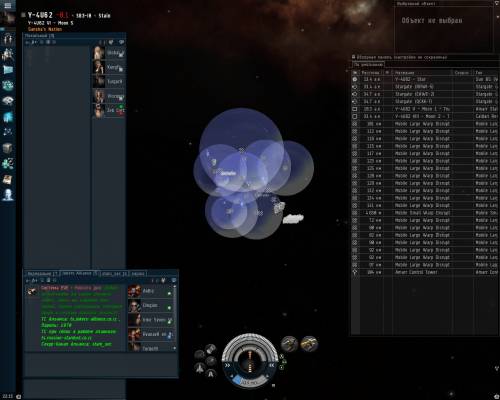Toggle autopilot with the A button
The image size is (500, 400).
(211, 374)
